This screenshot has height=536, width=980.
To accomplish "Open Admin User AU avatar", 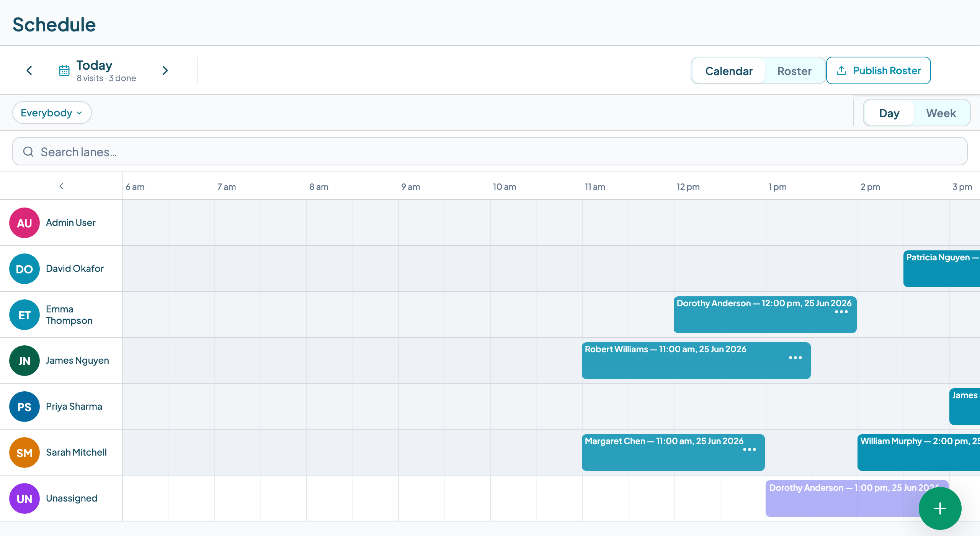I will [24, 223].
